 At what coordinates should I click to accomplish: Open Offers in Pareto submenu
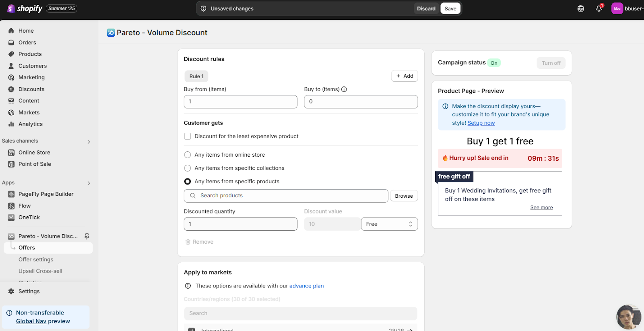(x=48, y=248)
